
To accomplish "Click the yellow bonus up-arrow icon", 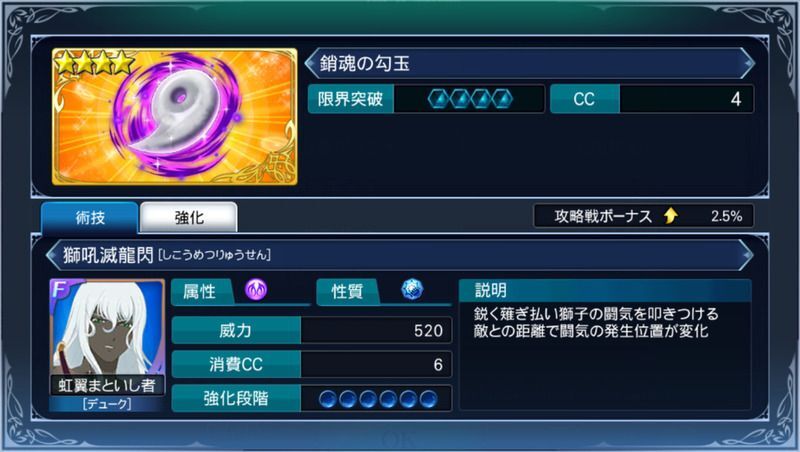I will [x=671, y=216].
